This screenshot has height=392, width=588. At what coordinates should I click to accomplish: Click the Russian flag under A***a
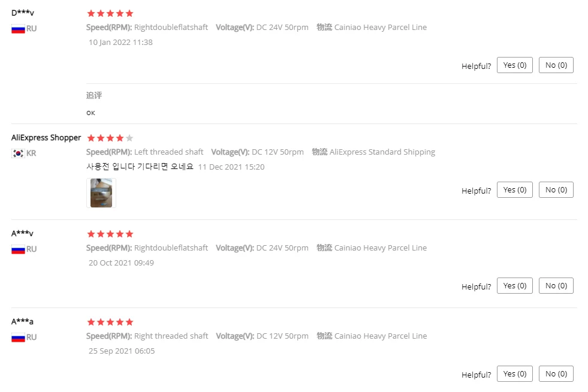18,337
